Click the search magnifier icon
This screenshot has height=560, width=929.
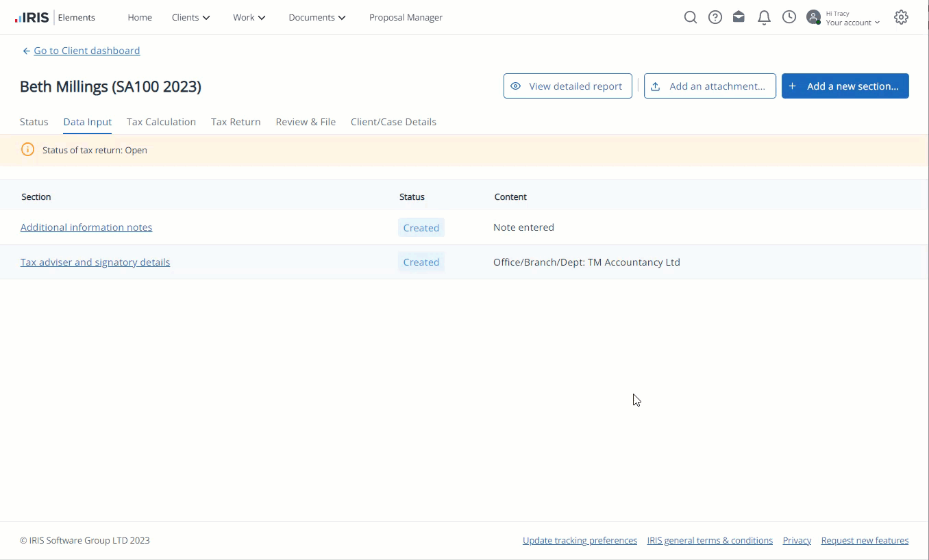(690, 17)
